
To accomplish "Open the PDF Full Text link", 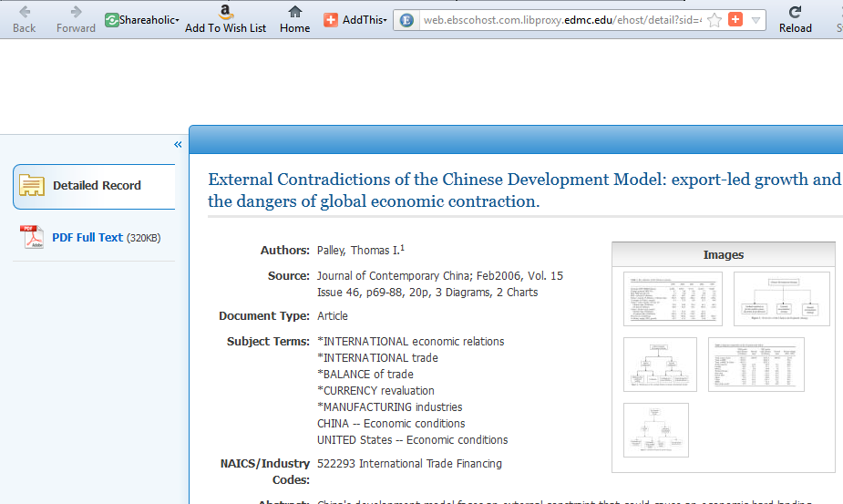I will (87, 238).
